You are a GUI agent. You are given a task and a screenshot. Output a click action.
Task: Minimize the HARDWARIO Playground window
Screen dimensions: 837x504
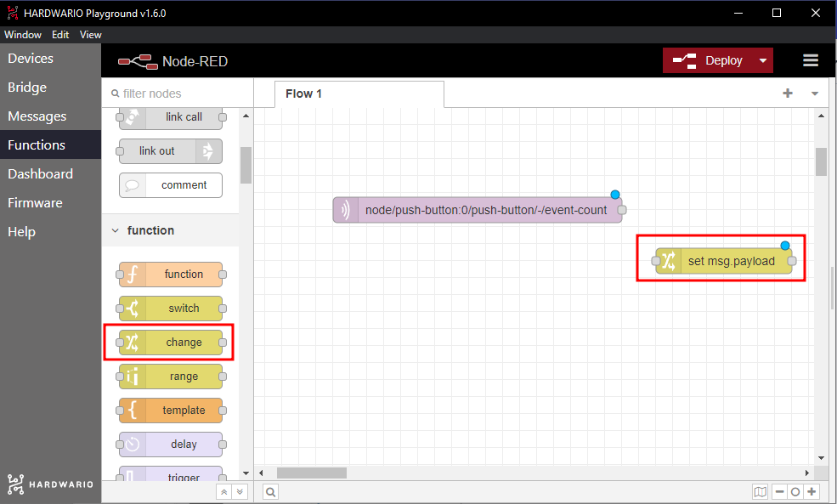(738, 13)
